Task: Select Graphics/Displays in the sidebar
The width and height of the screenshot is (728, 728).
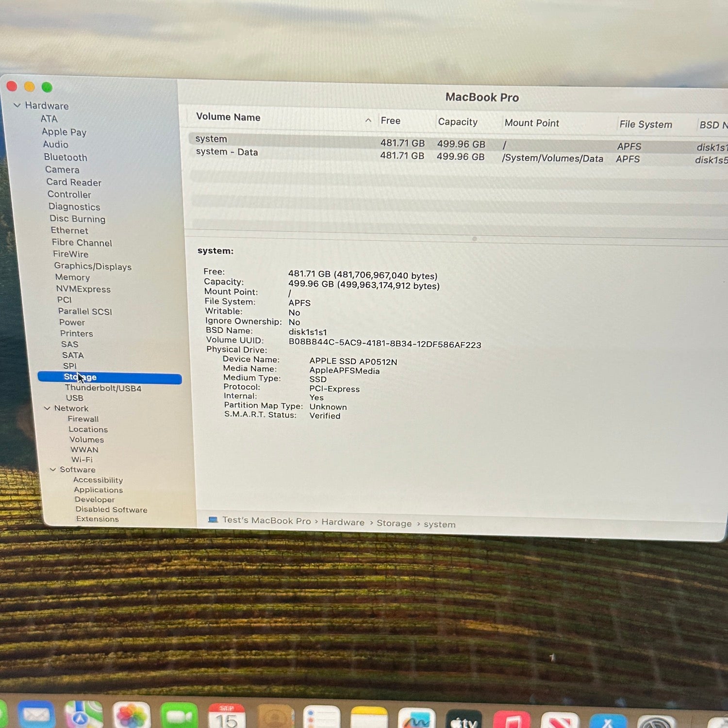Action: 93,266
